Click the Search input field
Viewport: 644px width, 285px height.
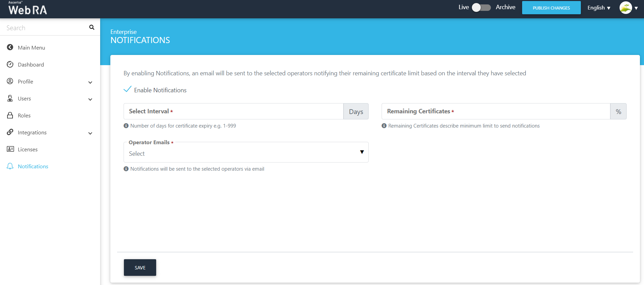[46, 27]
